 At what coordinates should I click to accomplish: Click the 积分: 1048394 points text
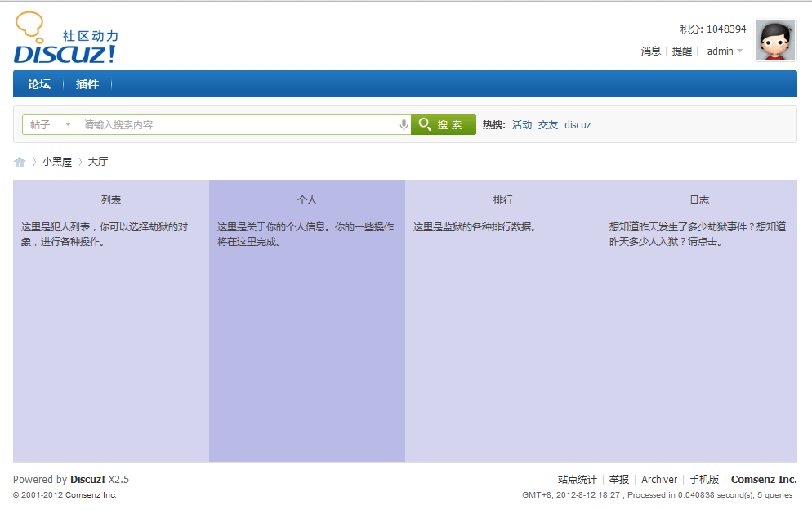click(x=713, y=29)
